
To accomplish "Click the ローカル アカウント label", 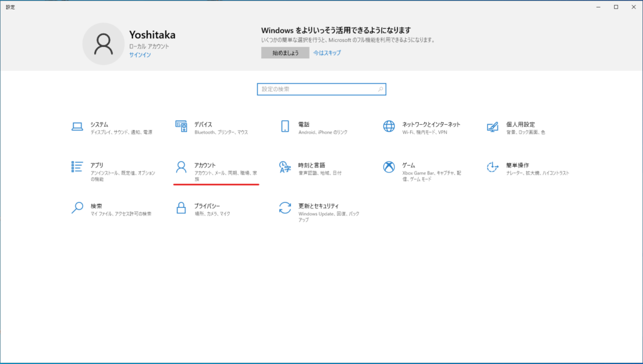I will (149, 46).
